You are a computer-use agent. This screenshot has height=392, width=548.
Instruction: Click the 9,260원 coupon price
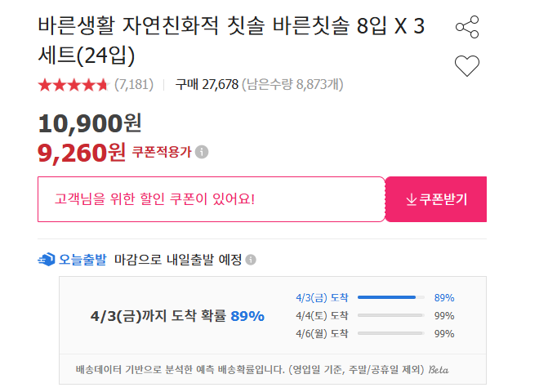[82, 151]
